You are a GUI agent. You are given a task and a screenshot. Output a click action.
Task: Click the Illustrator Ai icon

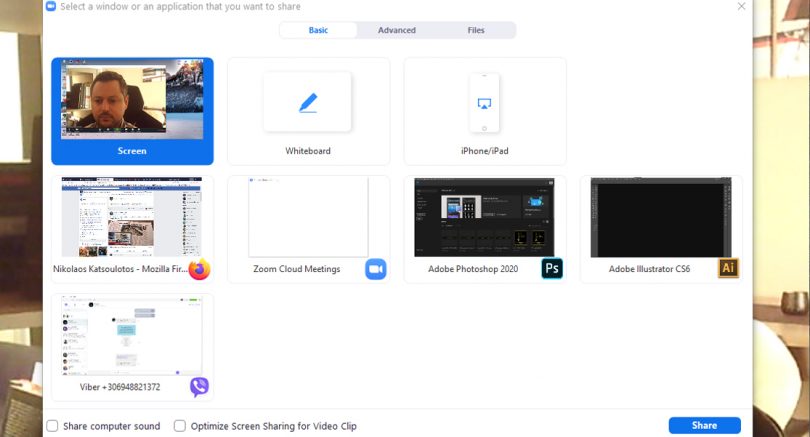point(728,268)
